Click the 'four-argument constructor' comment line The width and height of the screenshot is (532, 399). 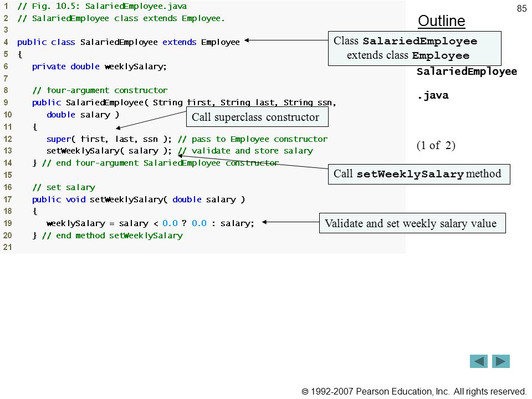(x=100, y=90)
